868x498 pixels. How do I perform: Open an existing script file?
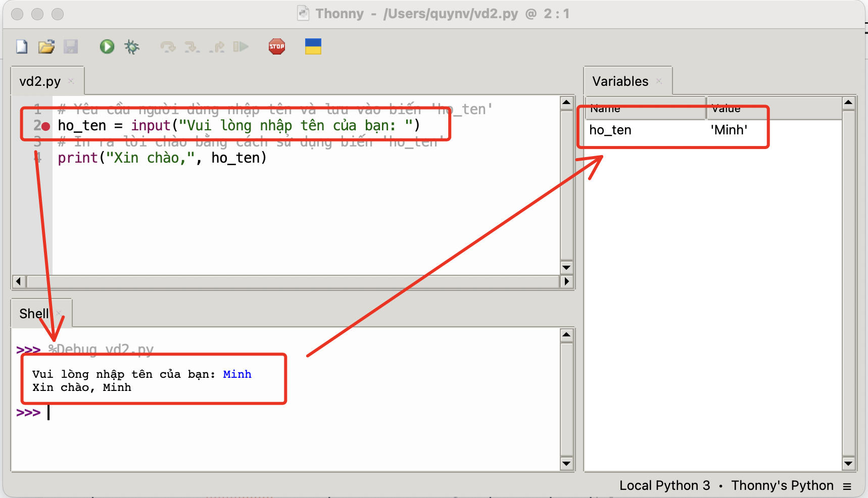[45, 46]
